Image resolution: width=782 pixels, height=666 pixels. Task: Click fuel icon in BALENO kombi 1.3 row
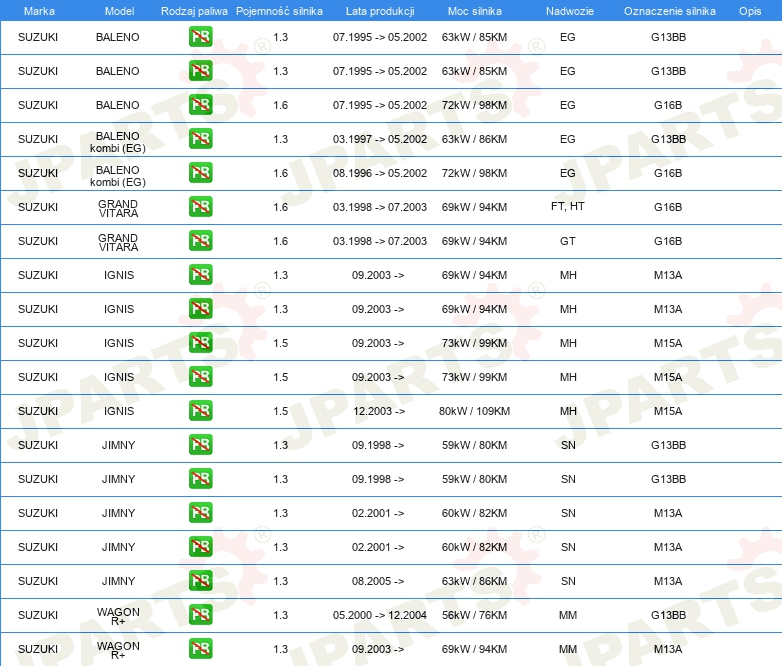point(200,139)
